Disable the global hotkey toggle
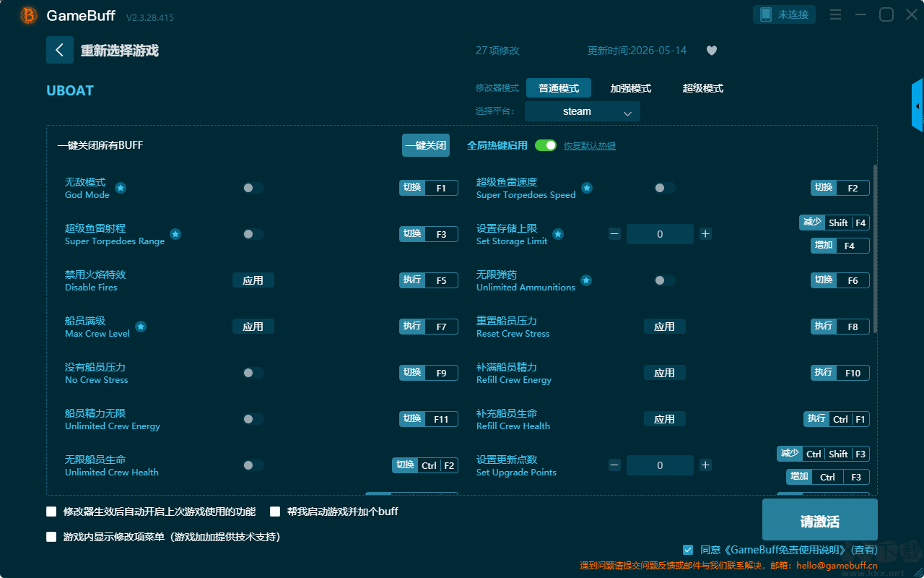Image resolution: width=924 pixels, height=578 pixels. tap(546, 145)
